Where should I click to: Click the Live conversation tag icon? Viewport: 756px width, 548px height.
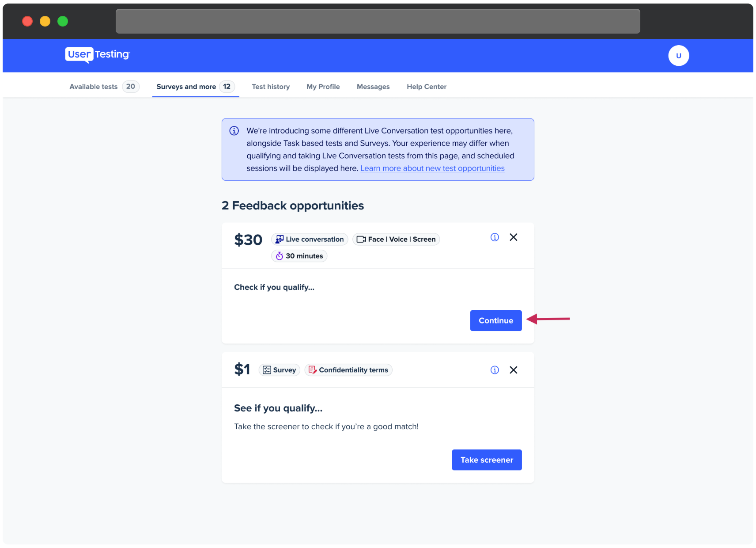coord(280,239)
